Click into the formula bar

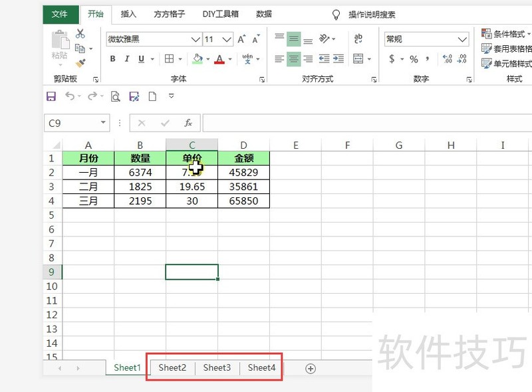(x=367, y=123)
